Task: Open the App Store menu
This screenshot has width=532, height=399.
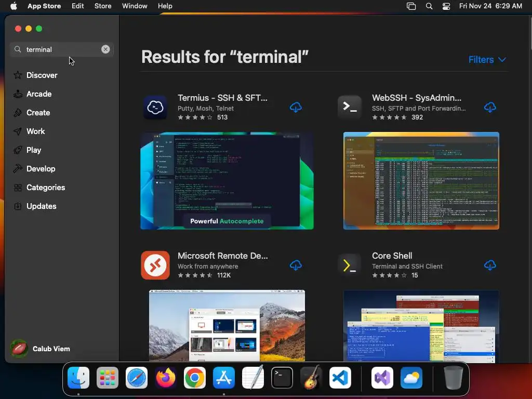Action: click(x=44, y=6)
